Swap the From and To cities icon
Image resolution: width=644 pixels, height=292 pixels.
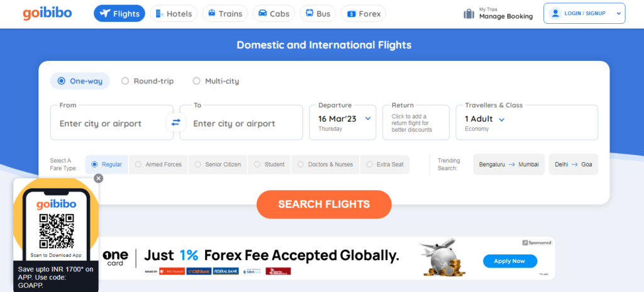175,122
